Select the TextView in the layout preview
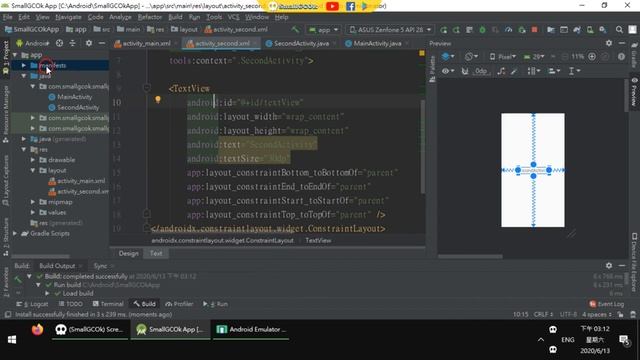 pyautogui.click(x=533, y=170)
